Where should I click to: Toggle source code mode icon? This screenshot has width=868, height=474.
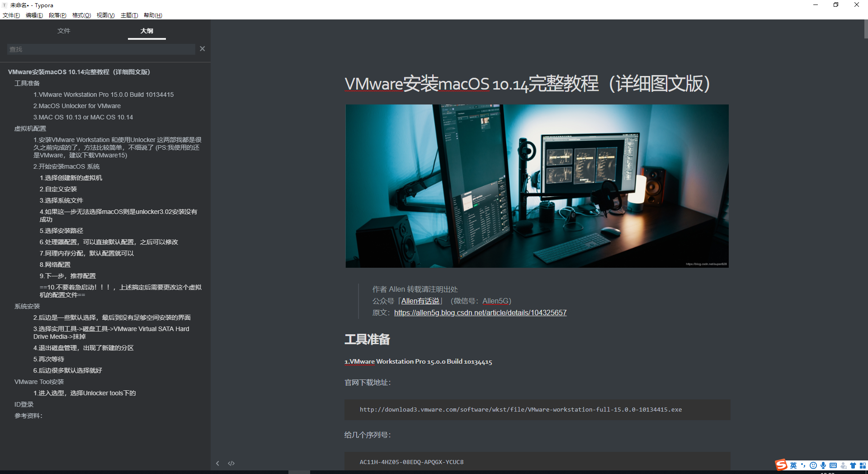tap(231, 463)
